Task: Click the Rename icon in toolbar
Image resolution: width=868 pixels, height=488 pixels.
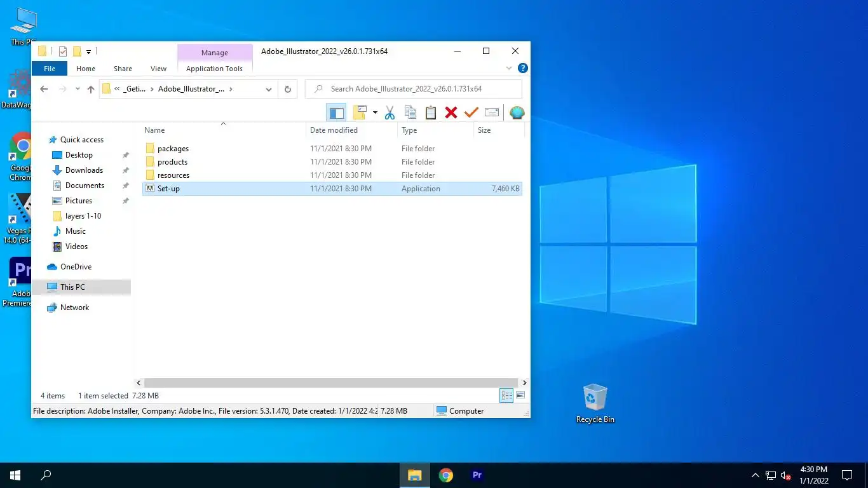Action: [x=492, y=113]
